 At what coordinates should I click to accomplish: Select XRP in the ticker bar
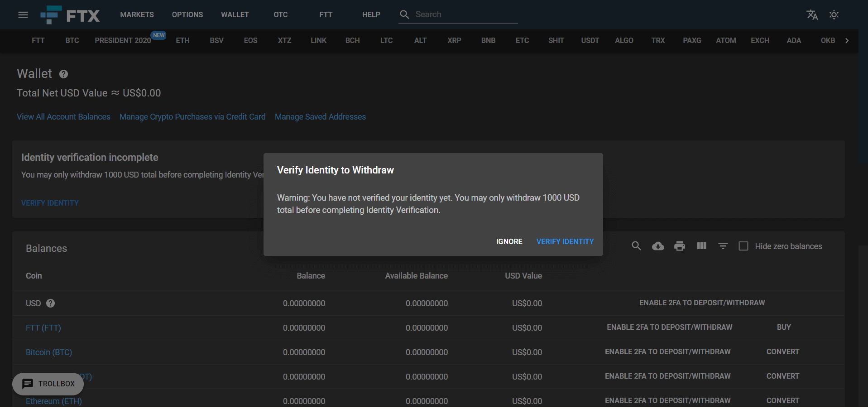click(454, 41)
